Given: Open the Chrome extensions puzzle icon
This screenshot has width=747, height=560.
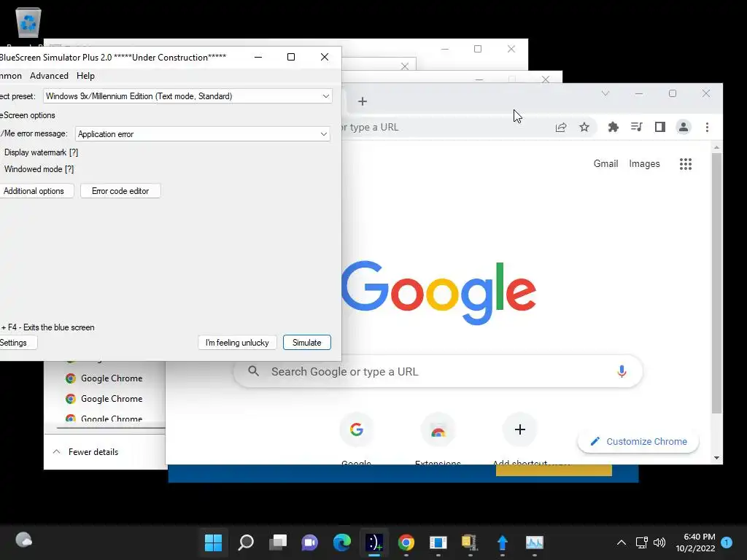Looking at the screenshot, I should click(613, 127).
